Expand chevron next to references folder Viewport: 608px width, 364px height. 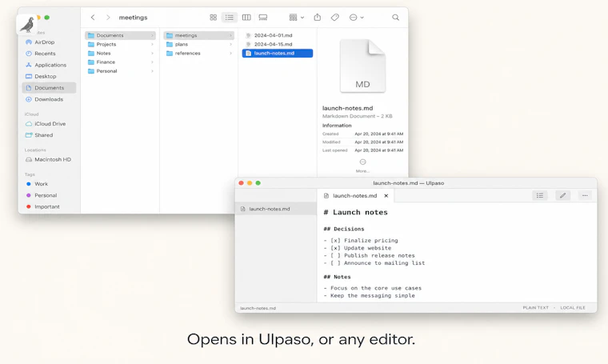click(x=230, y=53)
